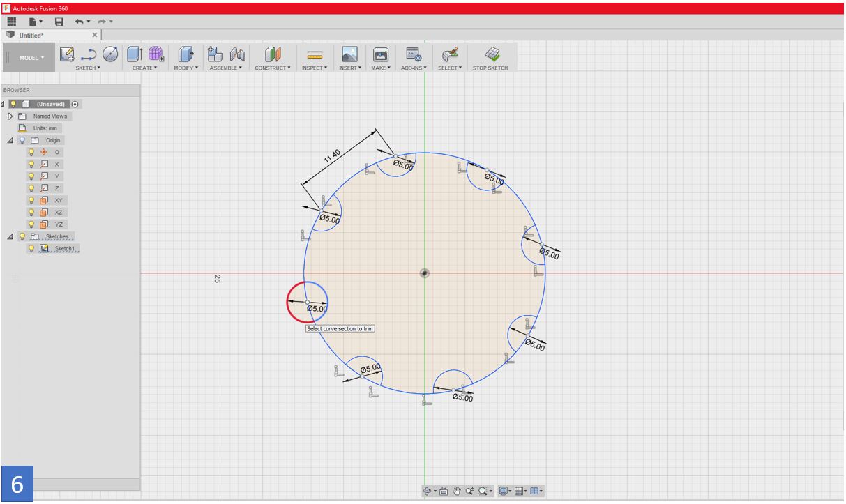Image resolution: width=846 pixels, height=504 pixels.
Task: Open the INSPECT menu
Action: tap(315, 68)
